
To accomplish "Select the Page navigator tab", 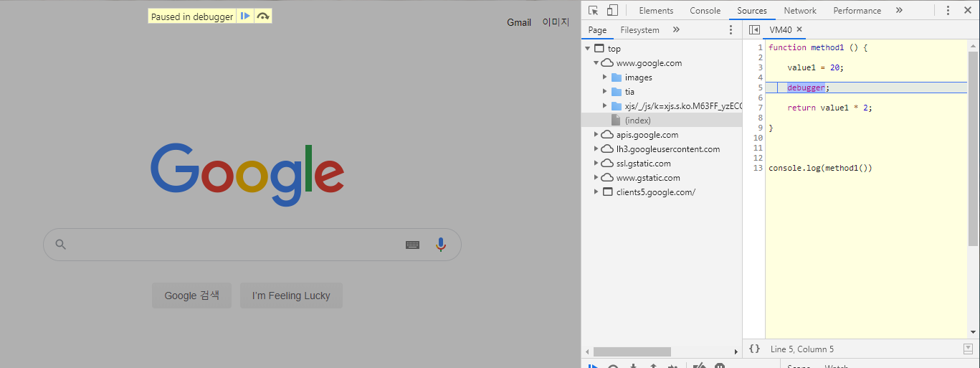I will 597,30.
